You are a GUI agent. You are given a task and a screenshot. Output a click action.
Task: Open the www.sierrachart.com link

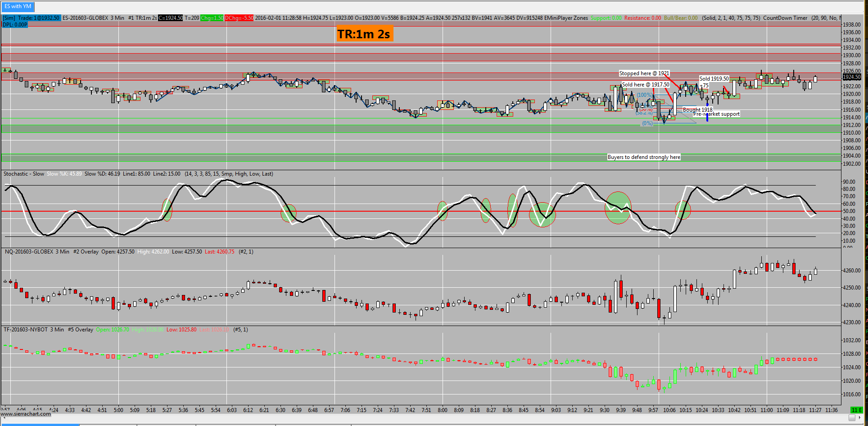click(26, 414)
